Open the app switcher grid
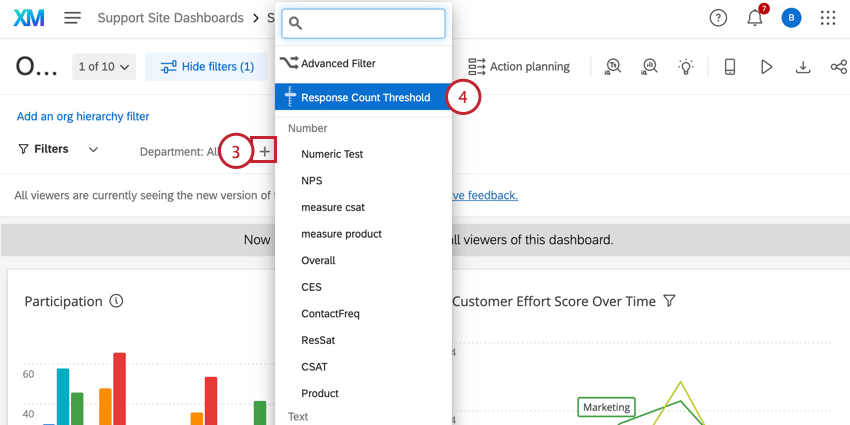This screenshot has height=425, width=850. [828, 18]
